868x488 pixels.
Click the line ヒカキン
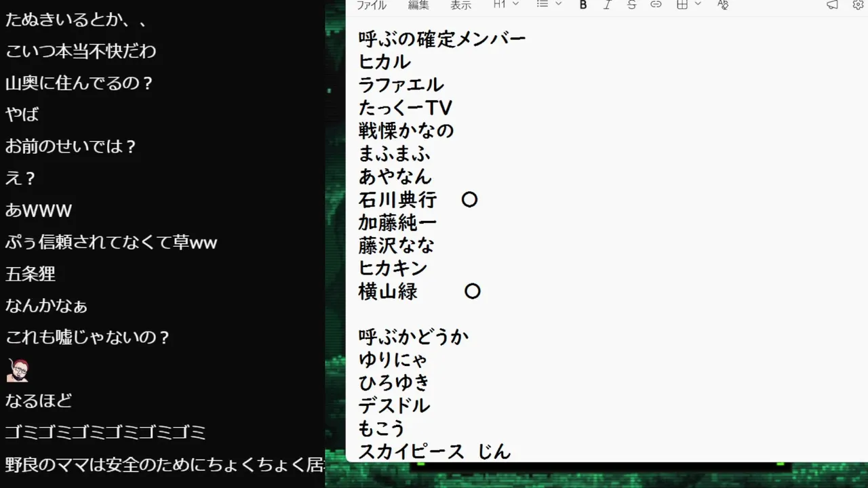tap(393, 268)
